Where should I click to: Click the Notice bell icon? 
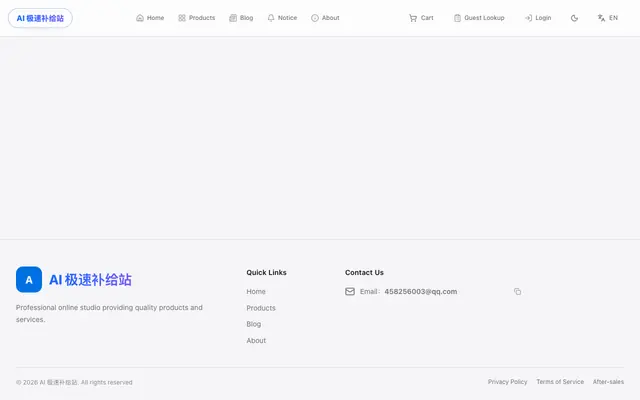[x=271, y=18]
